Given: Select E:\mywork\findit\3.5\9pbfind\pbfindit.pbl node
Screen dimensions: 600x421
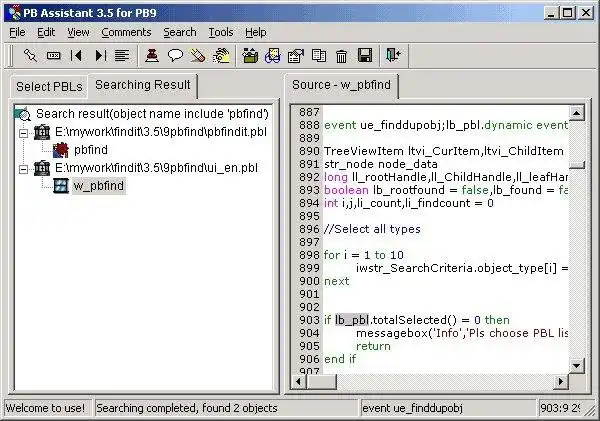Looking at the screenshot, I should tap(161, 132).
